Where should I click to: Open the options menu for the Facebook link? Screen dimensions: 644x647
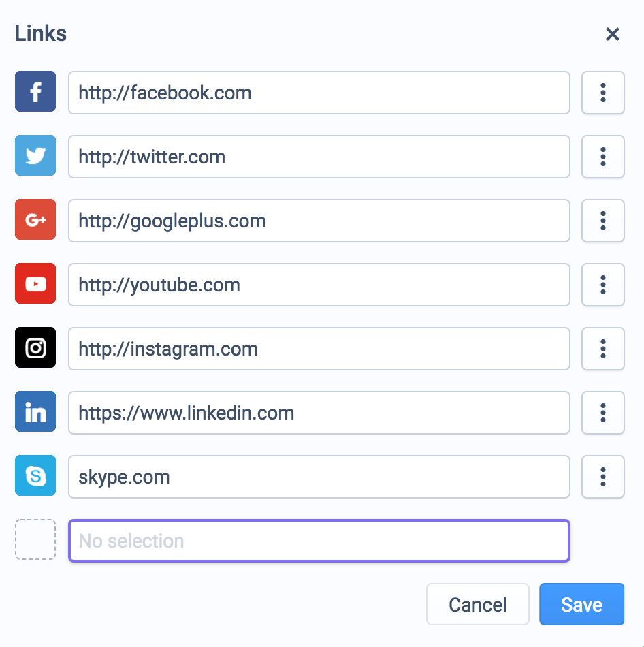click(602, 93)
